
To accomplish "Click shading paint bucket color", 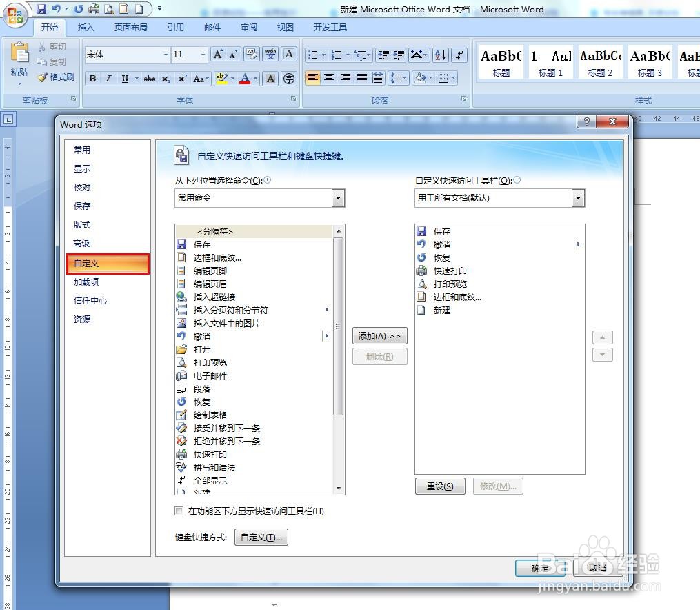I will coord(419,78).
